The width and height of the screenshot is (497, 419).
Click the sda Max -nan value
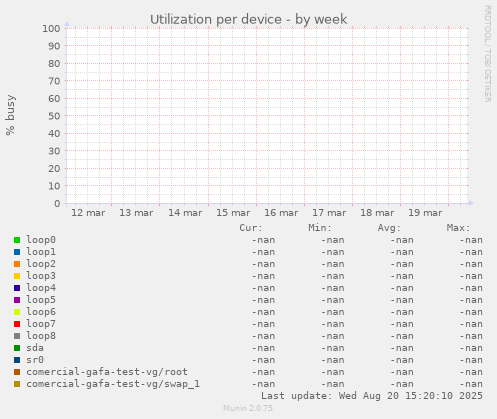[471, 348]
